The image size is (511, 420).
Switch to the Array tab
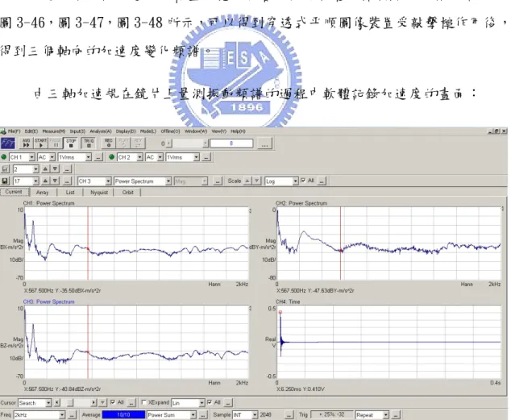(43, 192)
